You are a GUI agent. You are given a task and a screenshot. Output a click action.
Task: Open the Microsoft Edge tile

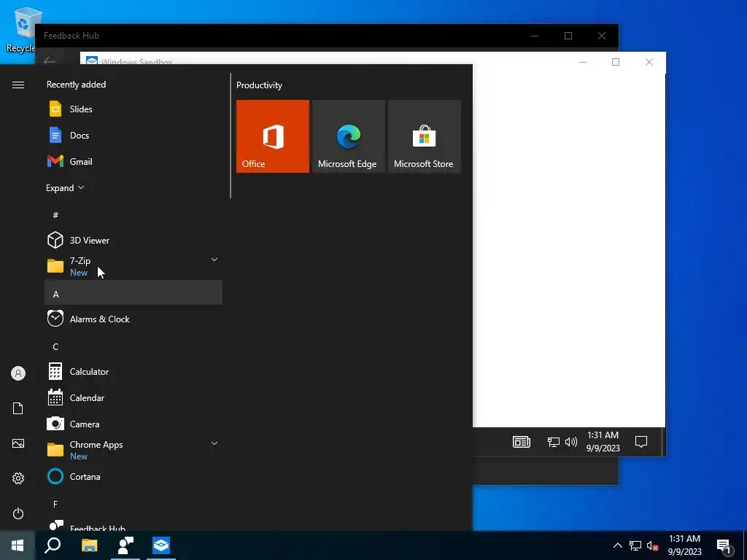[x=348, y=136]
